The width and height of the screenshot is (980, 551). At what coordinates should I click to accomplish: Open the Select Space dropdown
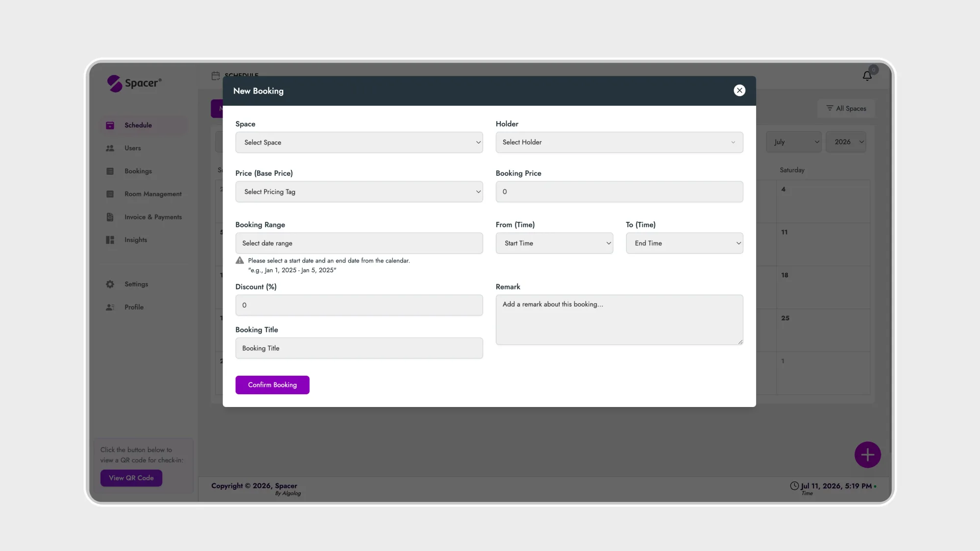[x=359, y=143]
